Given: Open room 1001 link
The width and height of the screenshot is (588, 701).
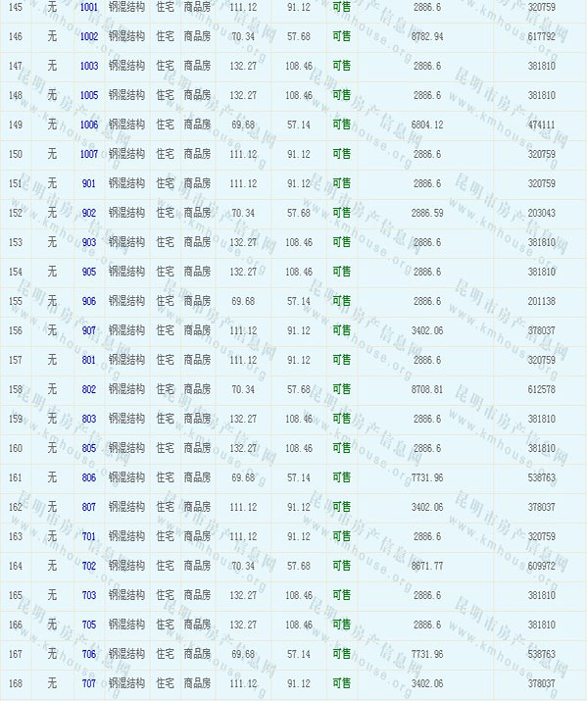Looking at the screenshot, I should (x=89, y=7).
